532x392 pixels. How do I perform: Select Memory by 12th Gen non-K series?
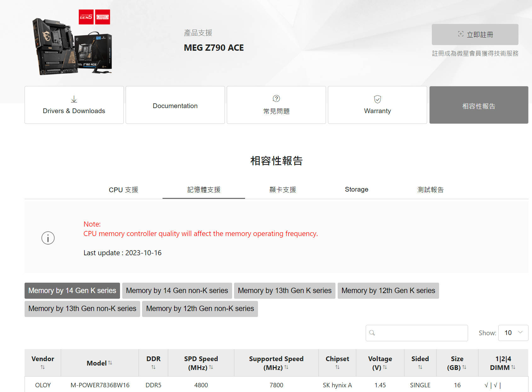[200, 308]
